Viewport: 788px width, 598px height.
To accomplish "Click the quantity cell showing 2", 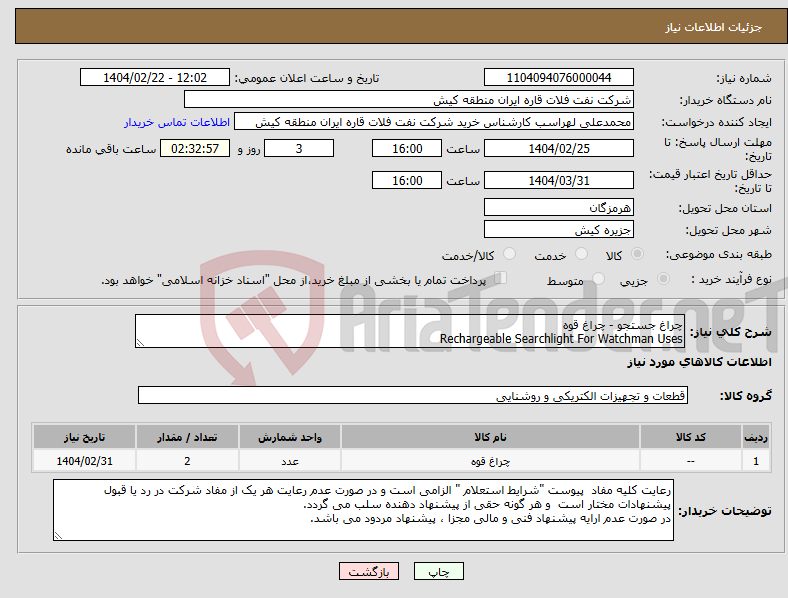I will click(x=187, y=461).
